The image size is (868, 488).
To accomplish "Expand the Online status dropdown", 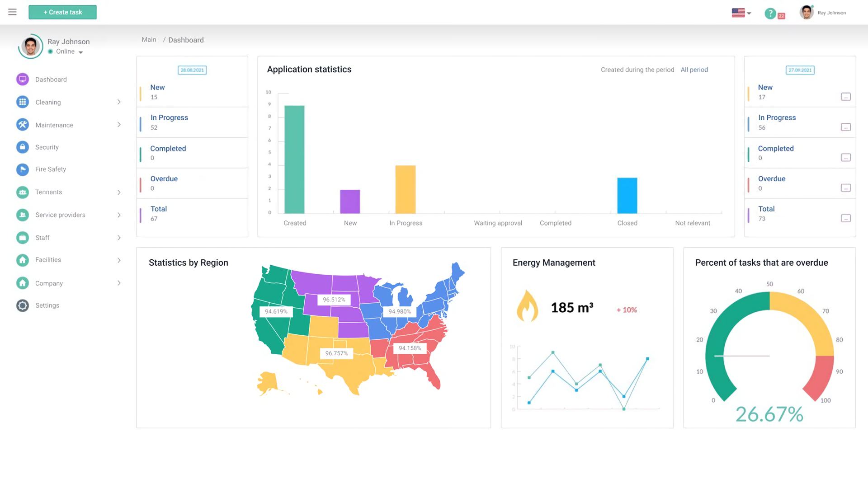I will coord(80,52).
